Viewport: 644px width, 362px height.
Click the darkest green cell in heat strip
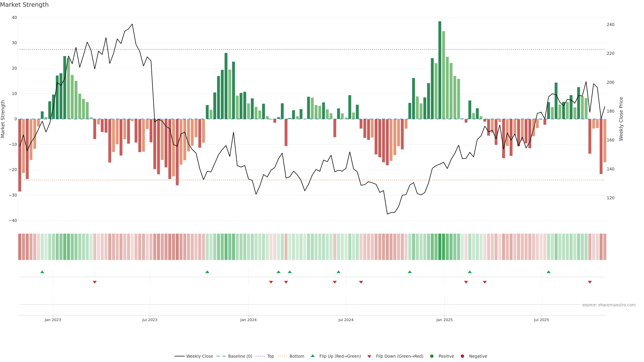[x=440, y=247]
